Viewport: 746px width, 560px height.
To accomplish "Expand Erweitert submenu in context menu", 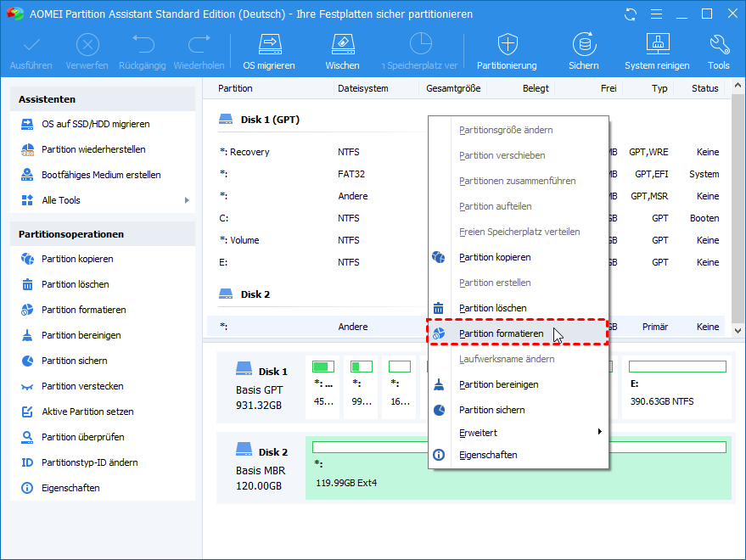I will pos(518,433).
